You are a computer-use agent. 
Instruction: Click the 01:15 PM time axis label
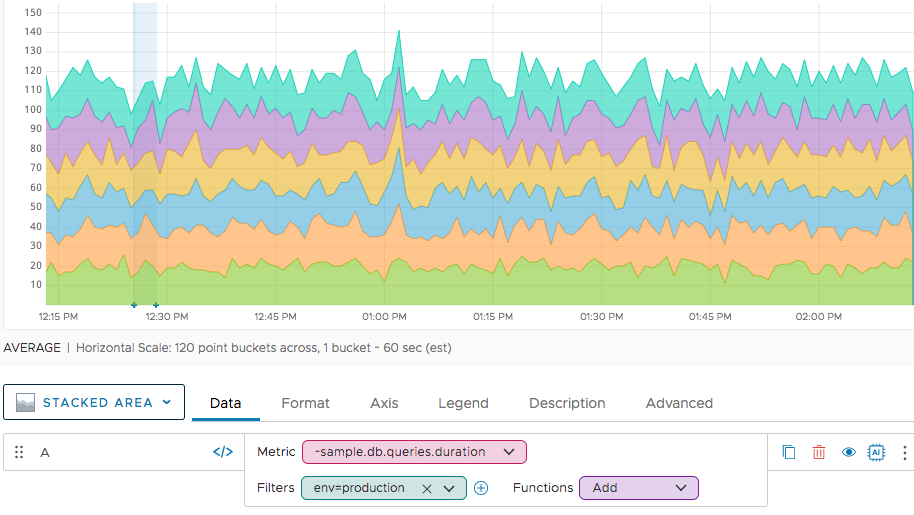click(493, 317)
